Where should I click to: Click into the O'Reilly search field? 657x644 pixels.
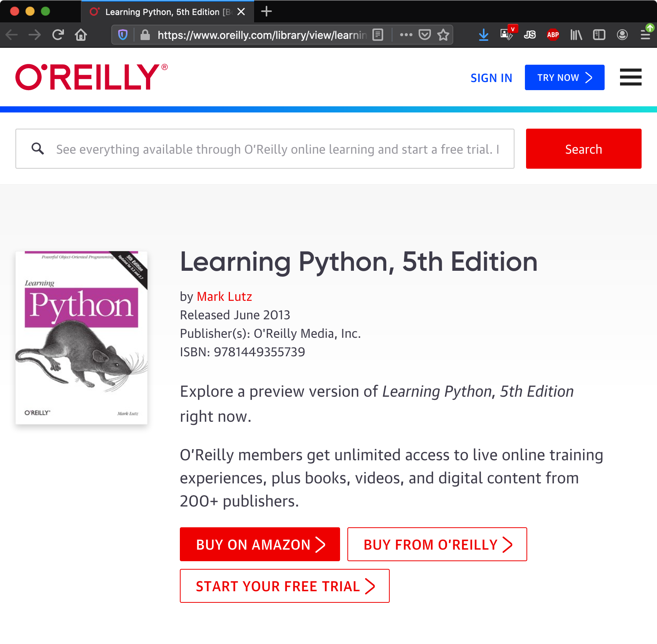tap(270, 149)
